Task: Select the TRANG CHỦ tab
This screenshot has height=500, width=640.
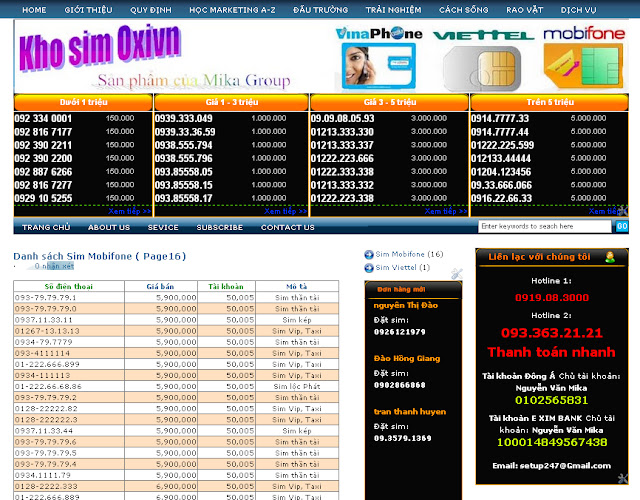Action: (x=46, y=227)
